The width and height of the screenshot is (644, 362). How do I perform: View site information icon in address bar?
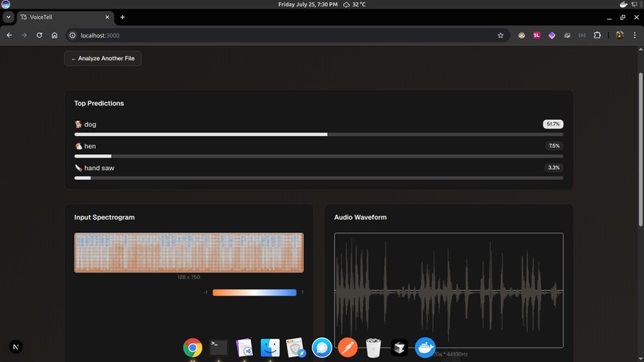click(x=72, y=35)
